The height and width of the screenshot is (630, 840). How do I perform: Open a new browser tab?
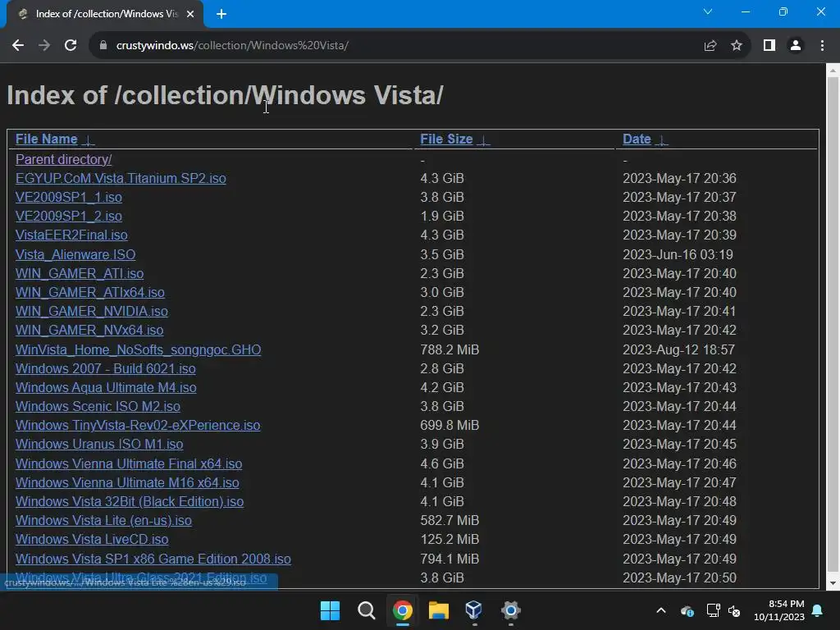221,14
